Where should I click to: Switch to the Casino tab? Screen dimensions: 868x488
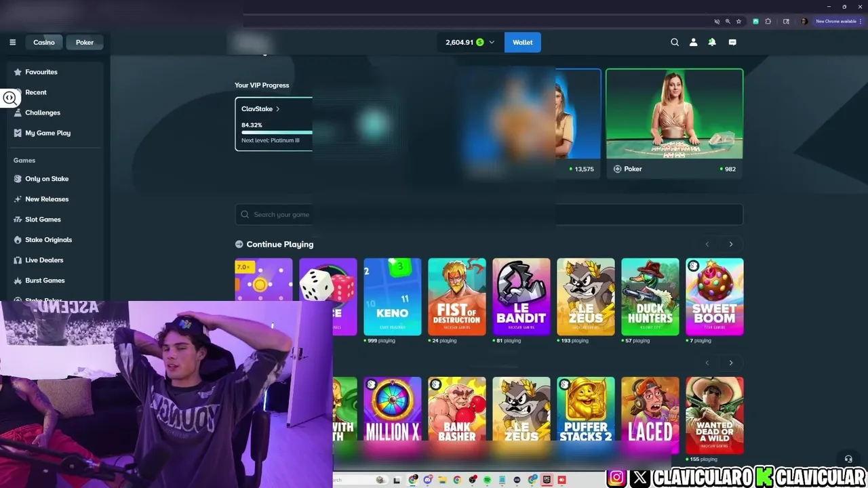[x=44, y=42]
